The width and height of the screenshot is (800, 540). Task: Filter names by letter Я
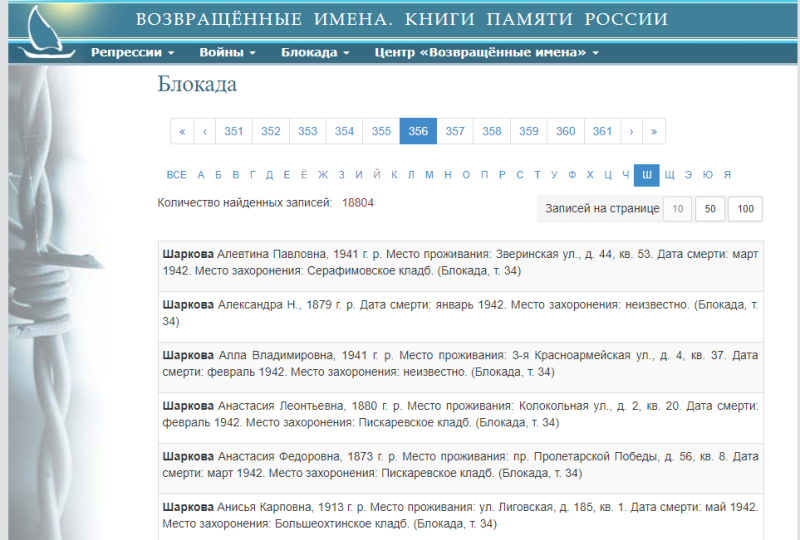click(728, 175)
